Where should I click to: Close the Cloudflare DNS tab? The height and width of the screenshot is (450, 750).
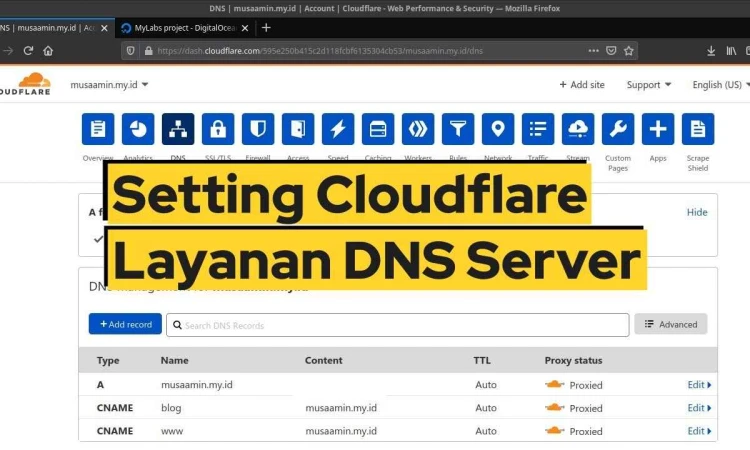click(x=104, y=28)
